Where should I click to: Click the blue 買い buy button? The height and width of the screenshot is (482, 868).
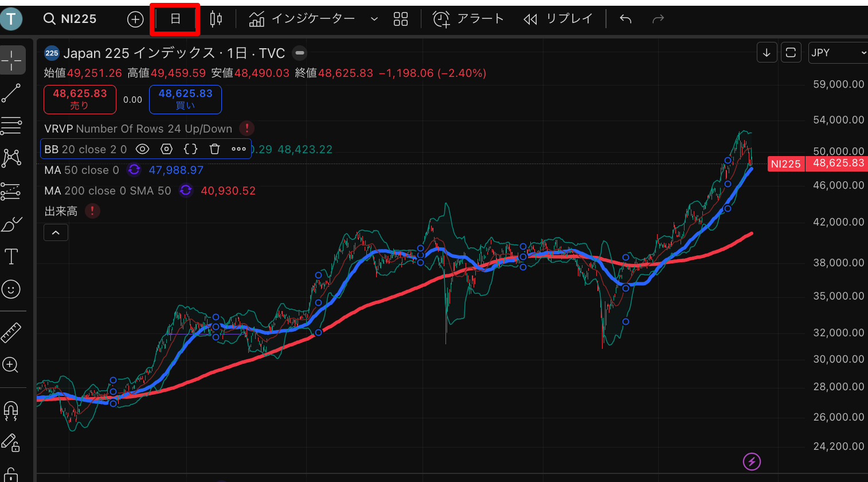coord(185,99)
